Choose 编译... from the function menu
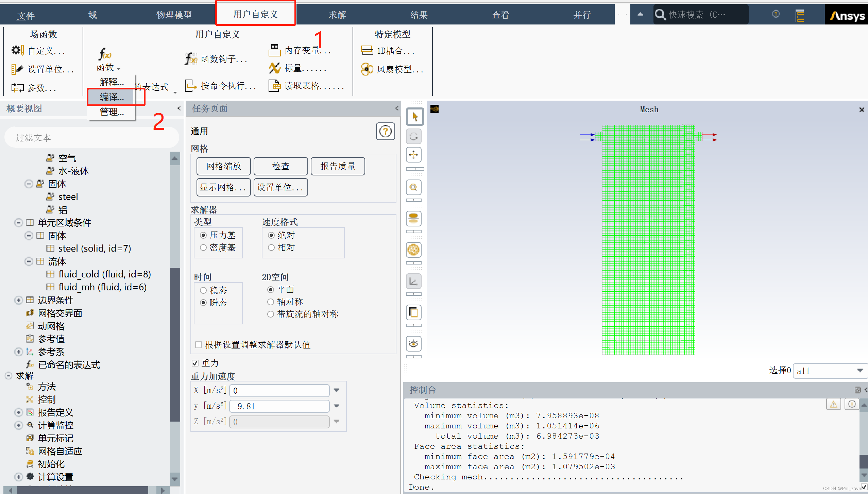This screenshot has height=494, width=868. pos(112,97)
